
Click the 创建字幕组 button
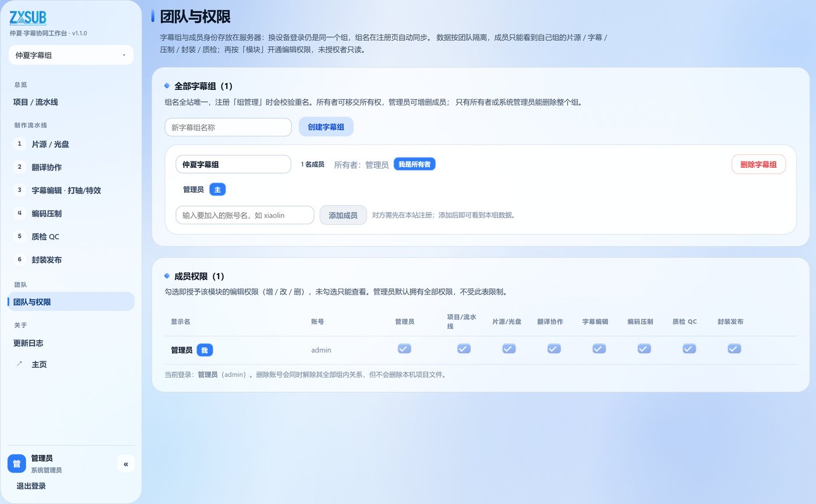point(326,127)
